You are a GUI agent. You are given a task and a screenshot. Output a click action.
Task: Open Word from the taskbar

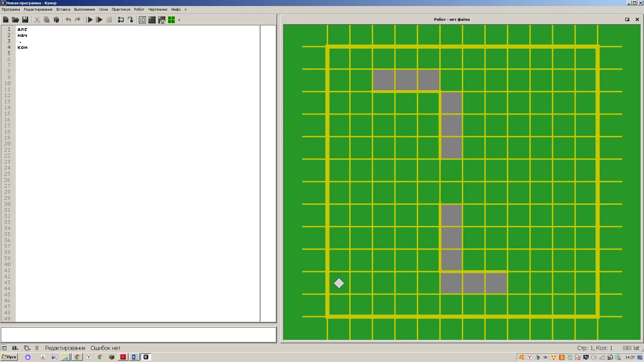tap(135, 357)
